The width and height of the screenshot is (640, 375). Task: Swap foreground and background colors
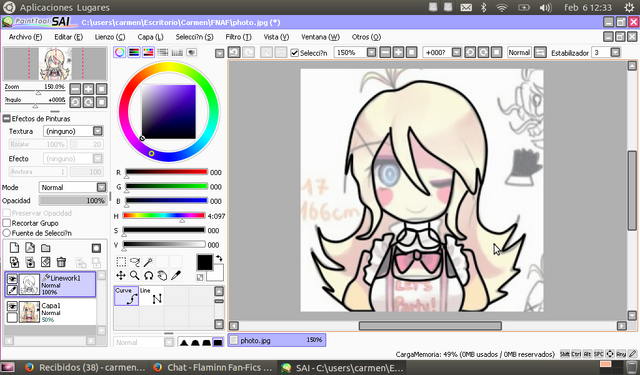coord(219,258)
